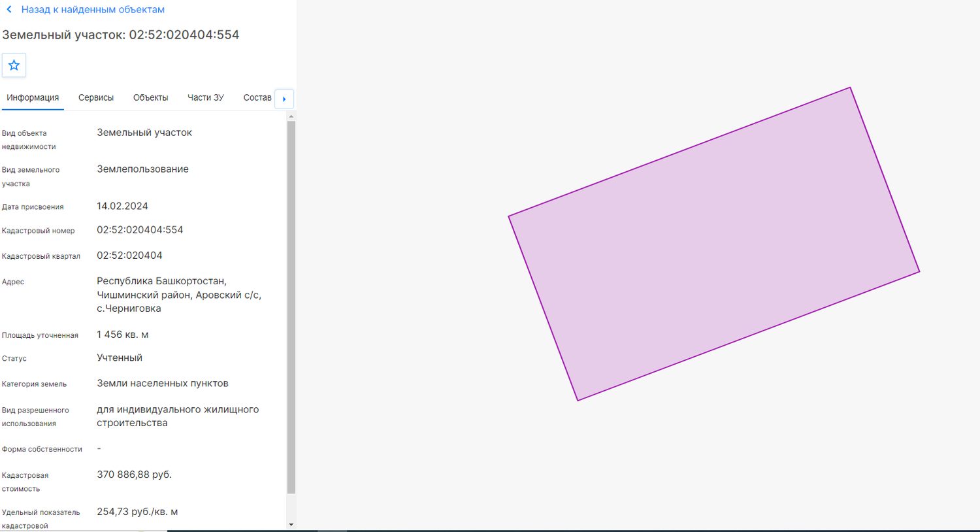
Task: Click the assignment date 14.02.2024
Action: click(x=122, y=207)
